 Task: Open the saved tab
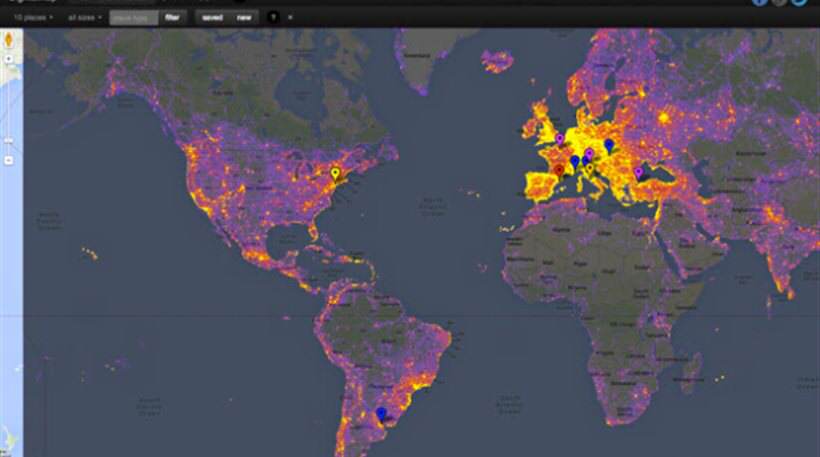pos(211,17)
